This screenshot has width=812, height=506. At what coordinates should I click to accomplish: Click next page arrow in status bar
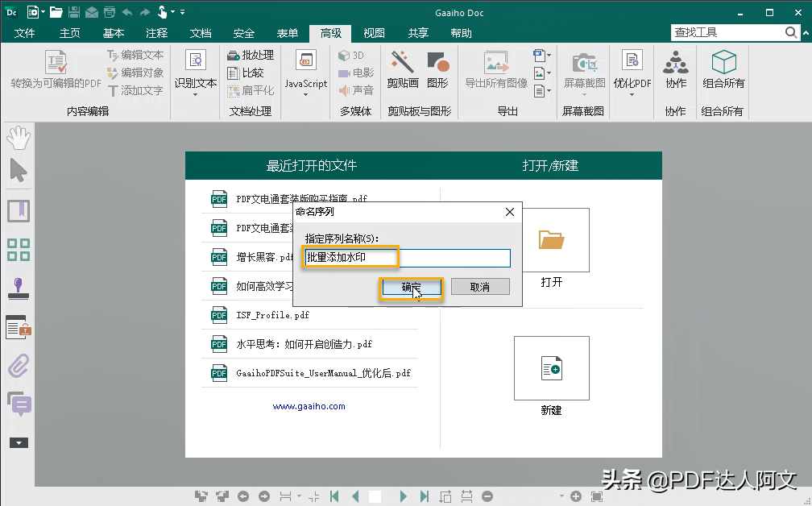click(x=403, y=496)
